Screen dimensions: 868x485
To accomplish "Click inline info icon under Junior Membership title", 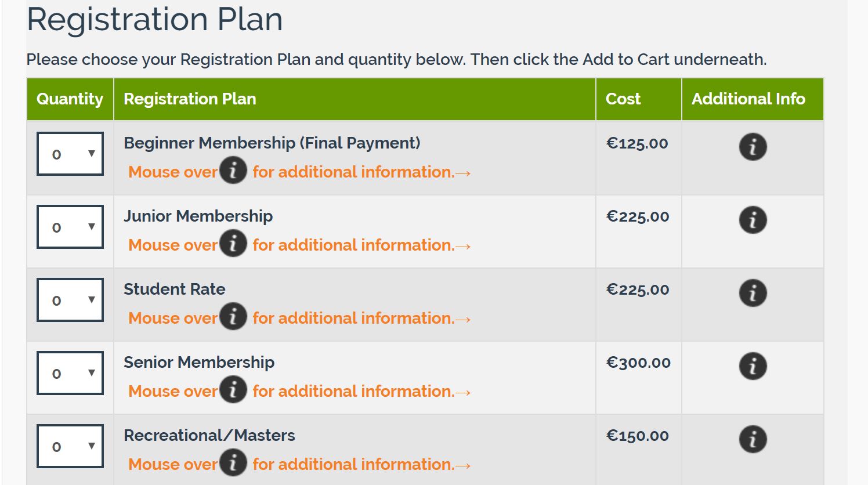I will [233, 244].
